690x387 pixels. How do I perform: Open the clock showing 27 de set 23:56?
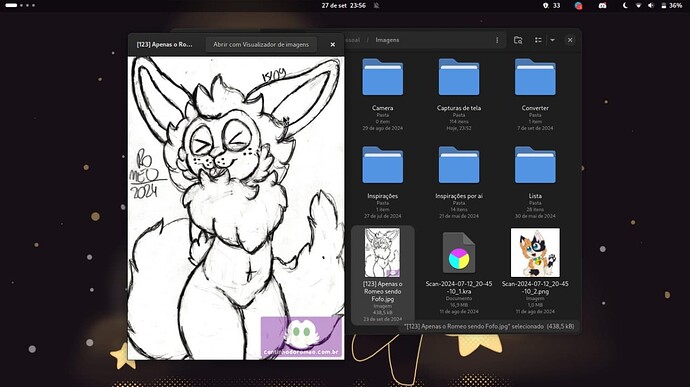343,6
